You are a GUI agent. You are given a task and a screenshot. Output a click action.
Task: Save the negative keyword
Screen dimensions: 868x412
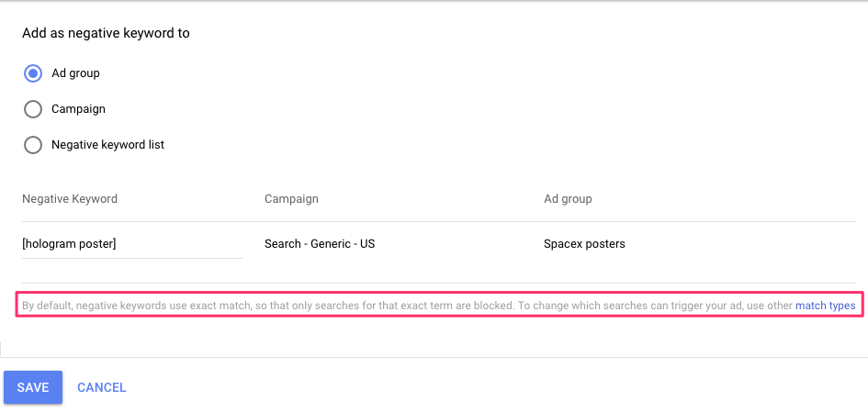coord(33,387)
